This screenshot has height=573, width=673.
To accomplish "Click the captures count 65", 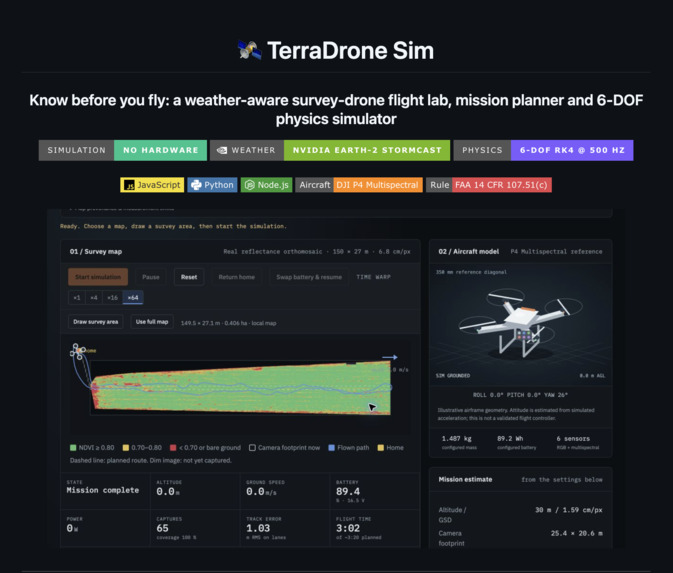I will point(163,528).
